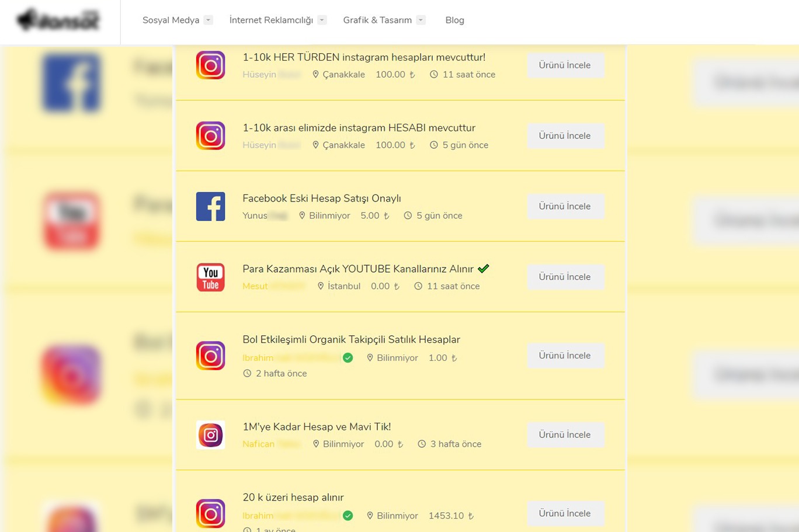The width and height of the screenshot is (799, 532).
Task: Click Instagram icon of HER TÜRDEN listing
Action: [210, 65]
